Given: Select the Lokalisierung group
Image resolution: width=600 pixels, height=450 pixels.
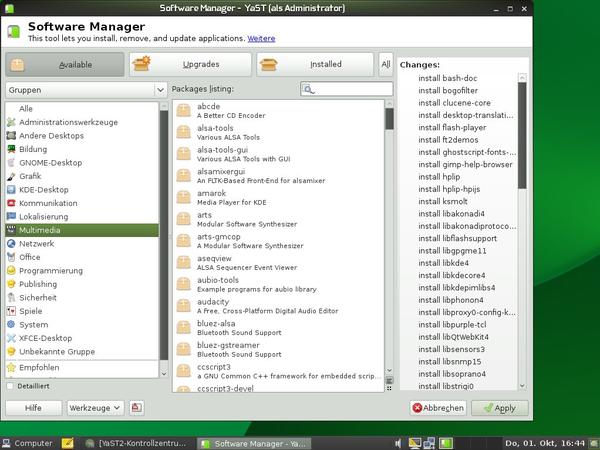Looking at the screenshot, I should pos(82,217).
